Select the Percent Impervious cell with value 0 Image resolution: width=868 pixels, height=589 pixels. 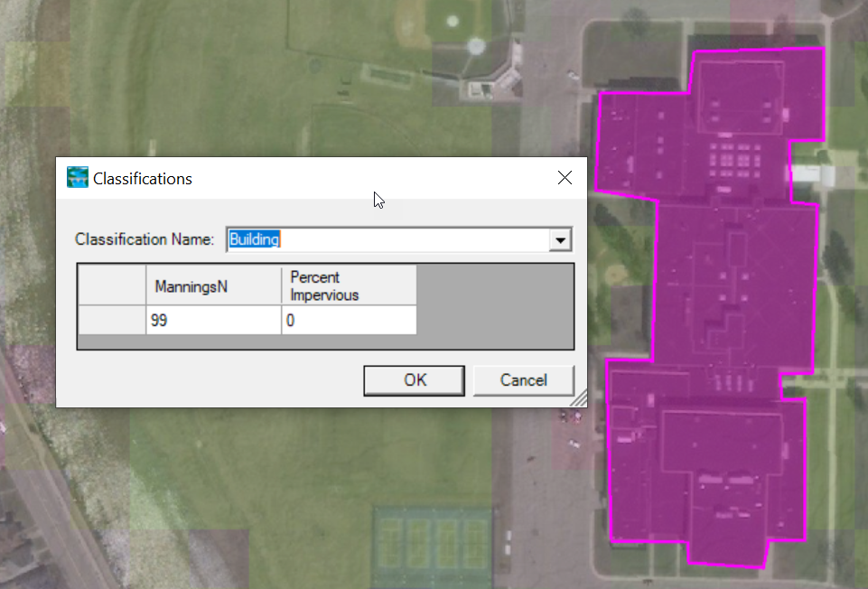point(350,320)
